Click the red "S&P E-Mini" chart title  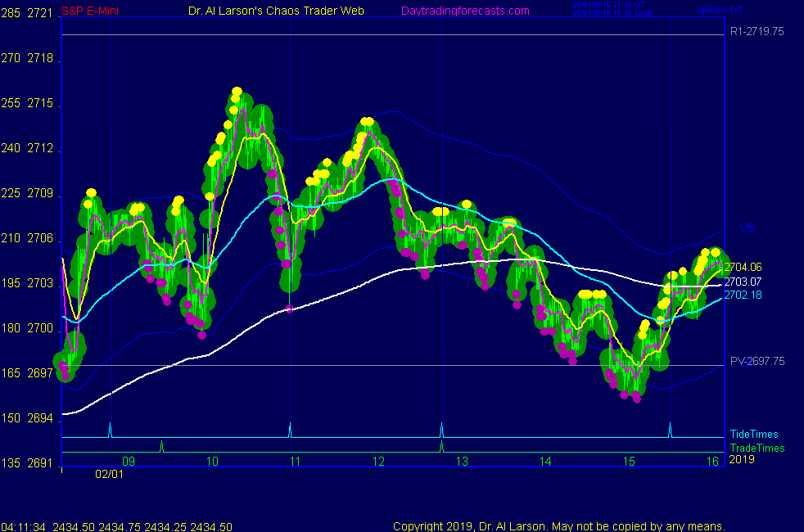point(90,11)
